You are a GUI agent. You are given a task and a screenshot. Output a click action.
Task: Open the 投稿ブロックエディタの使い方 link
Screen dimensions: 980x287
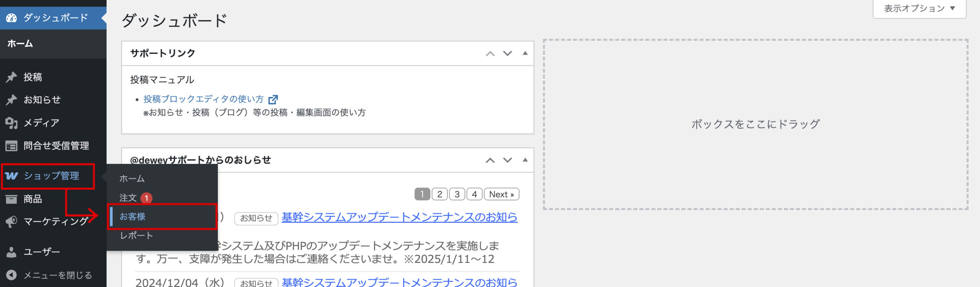pyautogui.click(x=204, y=99)
